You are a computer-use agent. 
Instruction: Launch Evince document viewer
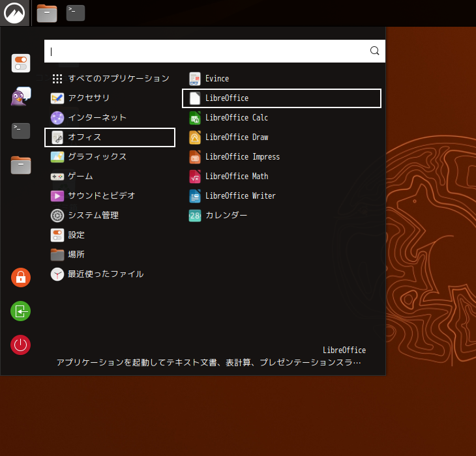click(x=282, y=79)
